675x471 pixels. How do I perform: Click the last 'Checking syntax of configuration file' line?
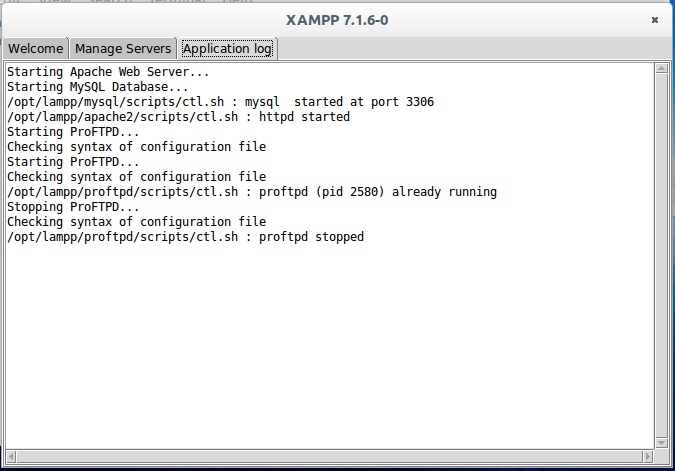(x=136, y=222)
